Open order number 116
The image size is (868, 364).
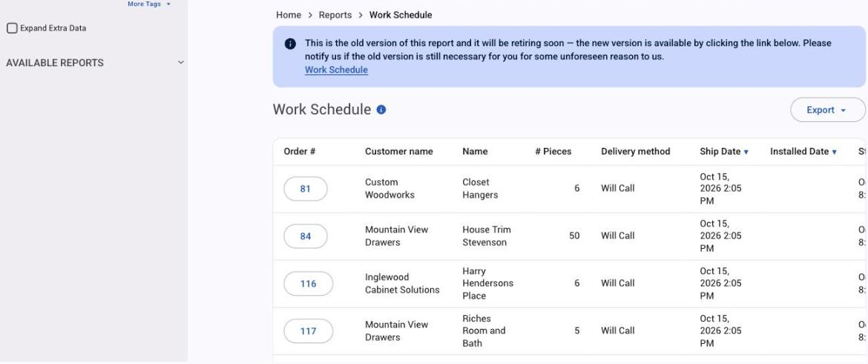[x=309, y=284]
